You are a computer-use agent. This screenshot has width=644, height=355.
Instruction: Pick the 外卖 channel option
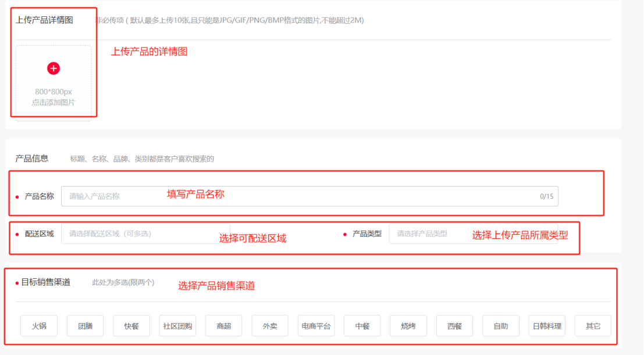[270, 326]
